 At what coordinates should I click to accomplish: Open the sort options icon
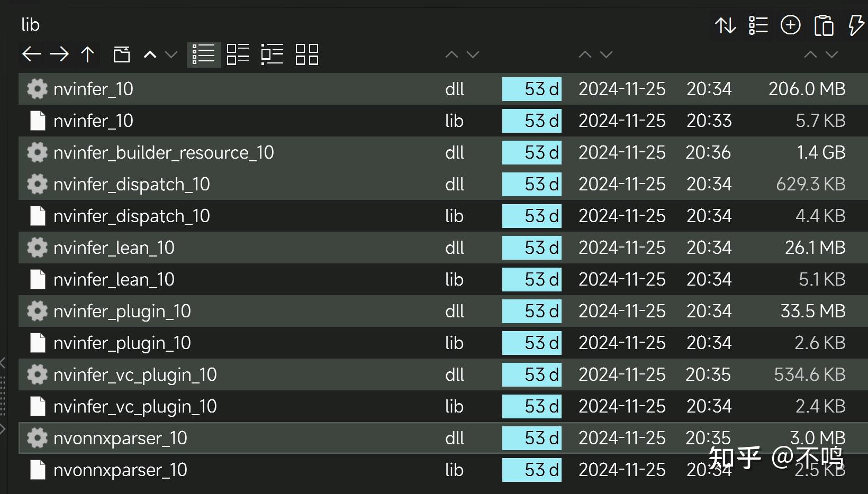pyautogui.click(x=725, y=25)
